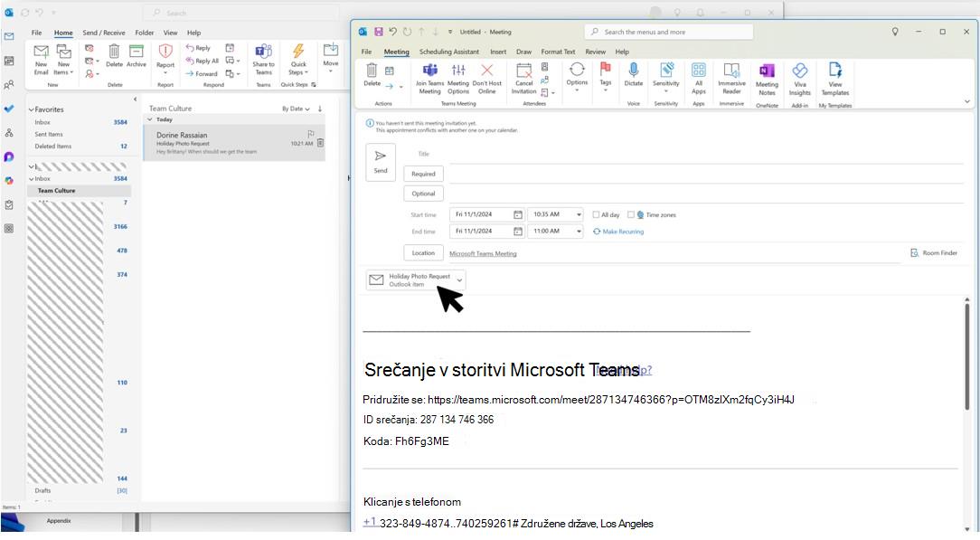980x540 pixels.
Task: Collapse the Favorites folder group
Action: click(32, 109)
